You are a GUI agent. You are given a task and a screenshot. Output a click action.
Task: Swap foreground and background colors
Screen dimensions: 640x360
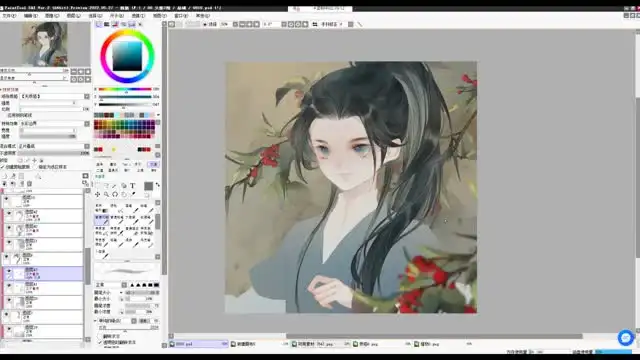(x=158, y=185)
